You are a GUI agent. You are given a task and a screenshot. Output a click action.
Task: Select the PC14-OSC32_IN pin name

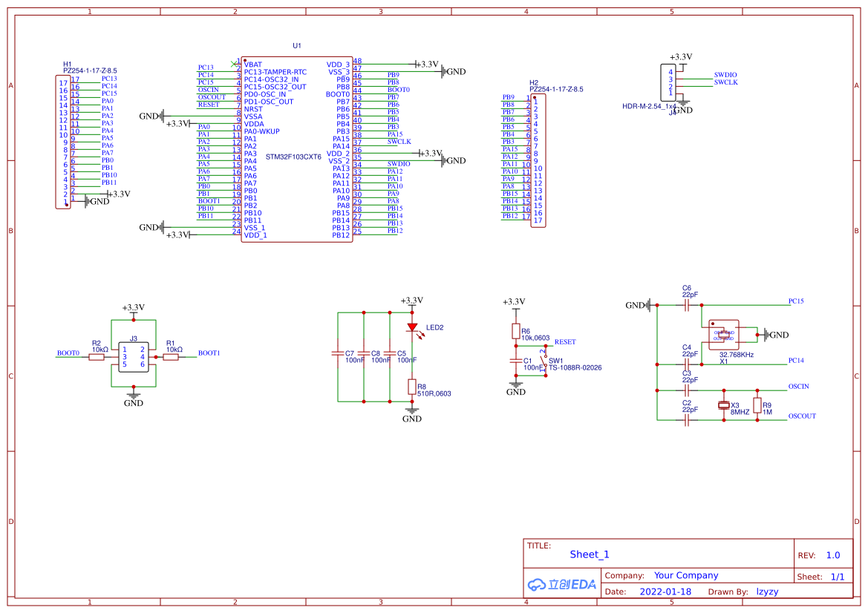point(271,79)
